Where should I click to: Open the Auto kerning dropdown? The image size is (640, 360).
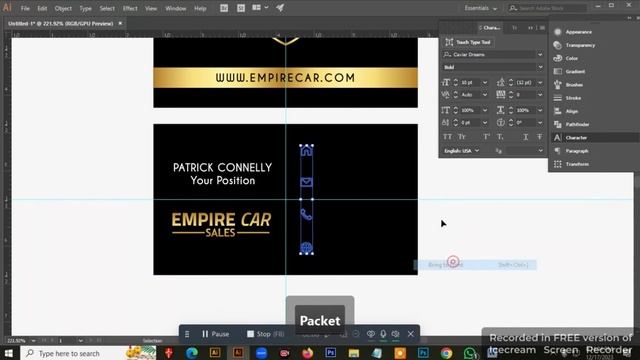pyautogui.click(x=485, y=95)
